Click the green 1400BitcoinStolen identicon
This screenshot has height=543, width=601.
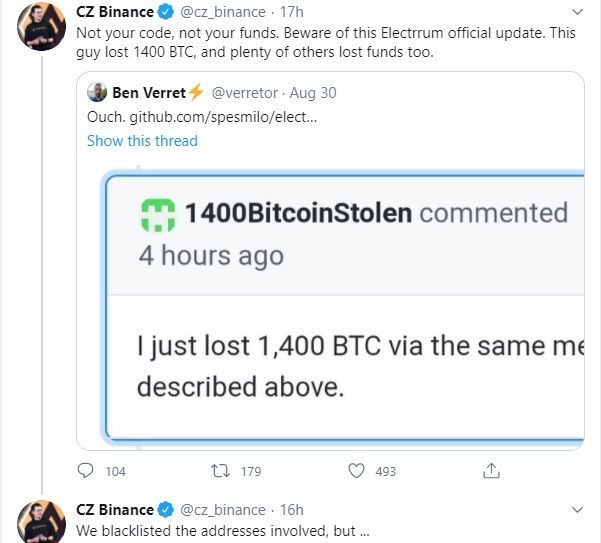click(158, 215)
